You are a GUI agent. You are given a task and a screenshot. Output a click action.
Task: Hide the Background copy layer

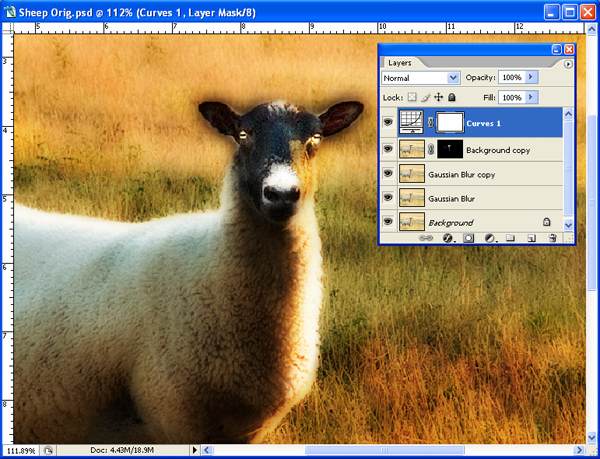[388, 150]
